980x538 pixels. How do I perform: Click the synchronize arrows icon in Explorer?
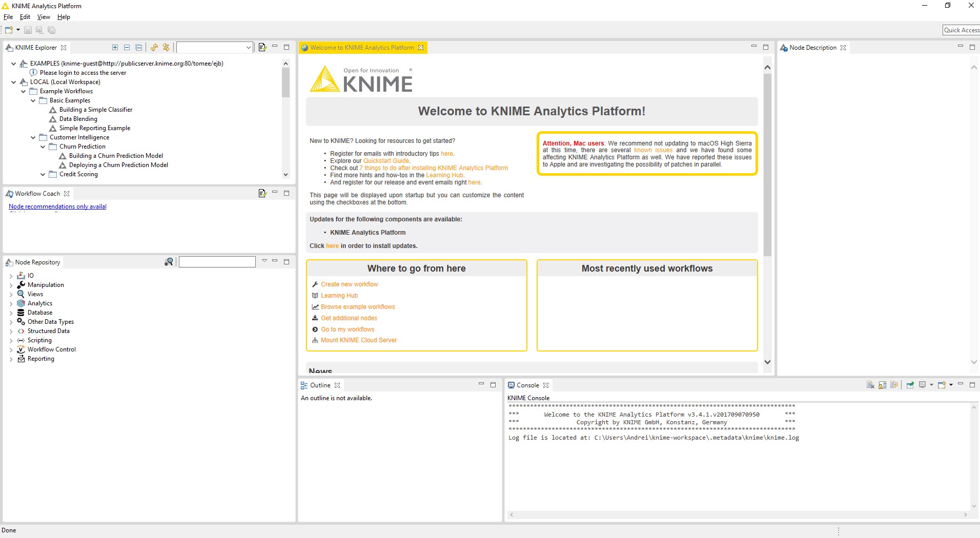(x=166, y=47)
